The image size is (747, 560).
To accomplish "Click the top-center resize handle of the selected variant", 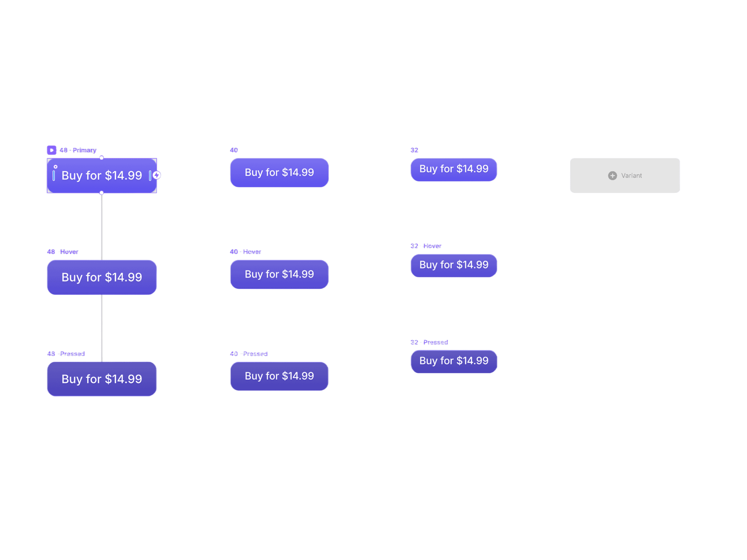I will (101, 158).
